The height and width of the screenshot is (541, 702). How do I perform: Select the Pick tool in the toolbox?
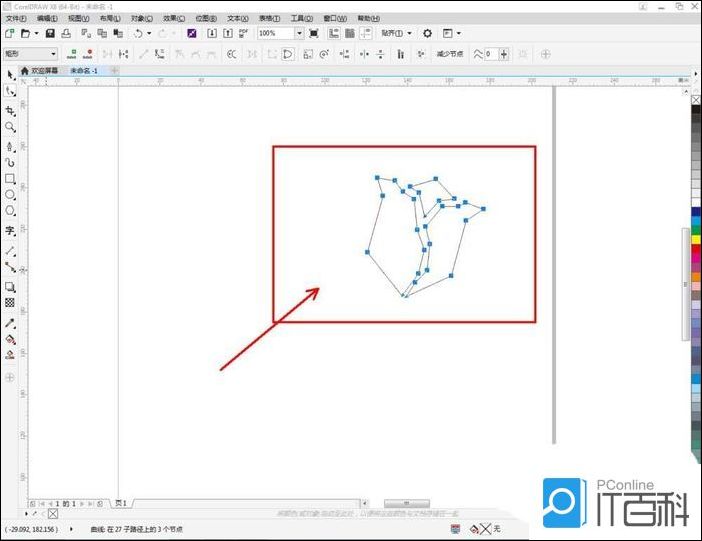point(10,74)
